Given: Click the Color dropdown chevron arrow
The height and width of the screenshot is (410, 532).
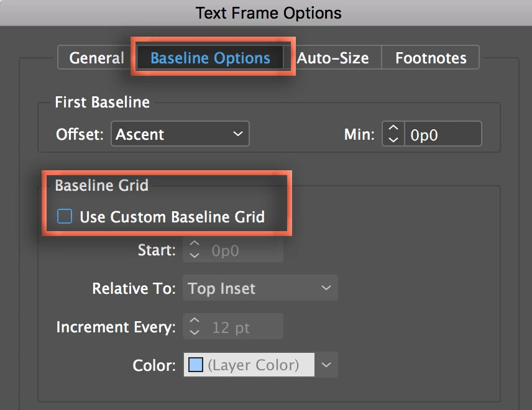Looking at the screenshot, I should tap(328, 365).
